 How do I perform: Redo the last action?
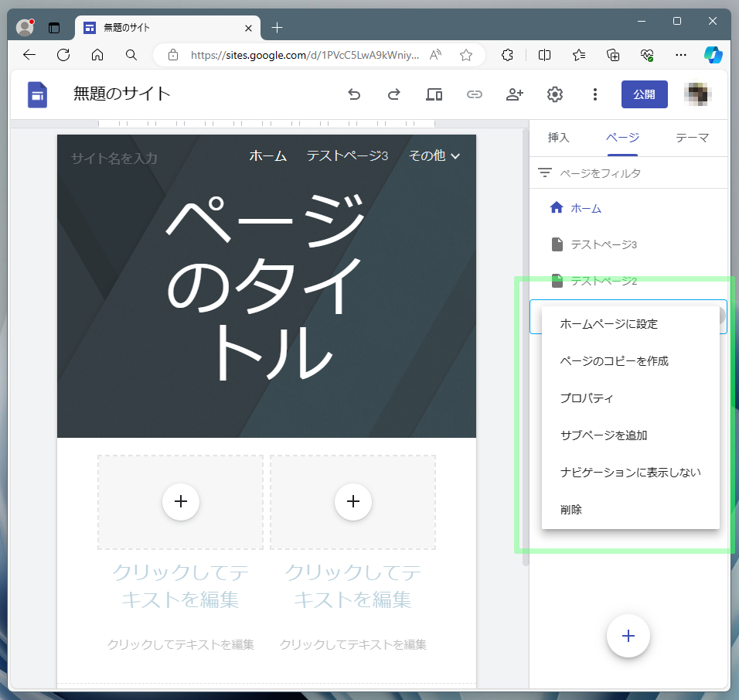394,95
